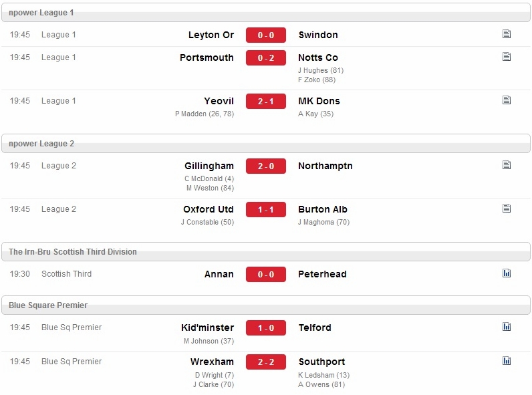Screen dimensions: 532x395
Task: Open the Gillingham team link
Action: [x=209, y=166]
